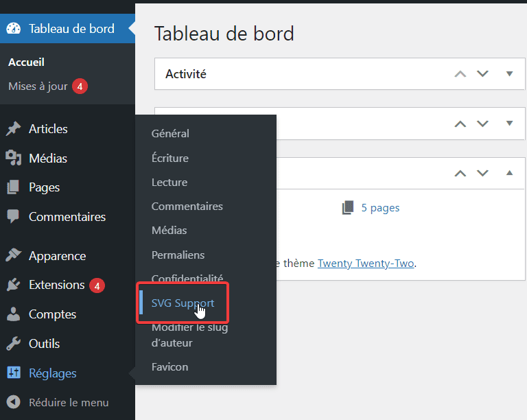Image resolution: width=527 pixels, height=420 pixels.
Task: Click the Réglages sliders icon
Action: pyautogui.click(x=14, y=373)
